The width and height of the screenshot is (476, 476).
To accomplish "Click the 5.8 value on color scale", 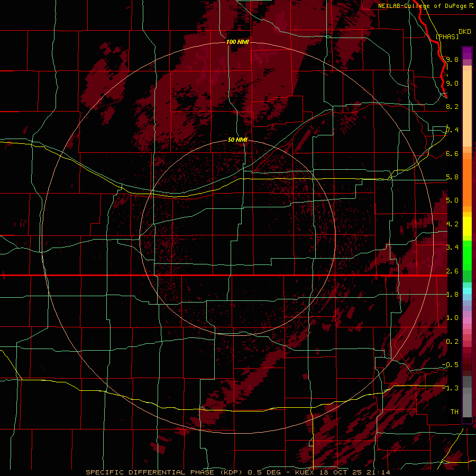I will pyautogui.click(x=452, y=177).
